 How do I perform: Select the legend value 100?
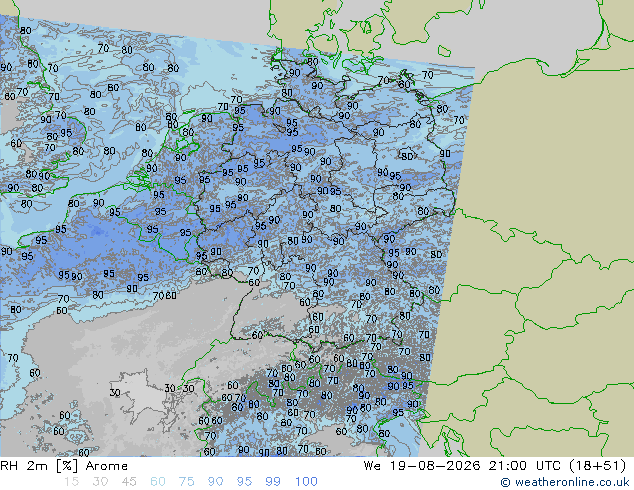click(x=306, y=482)
